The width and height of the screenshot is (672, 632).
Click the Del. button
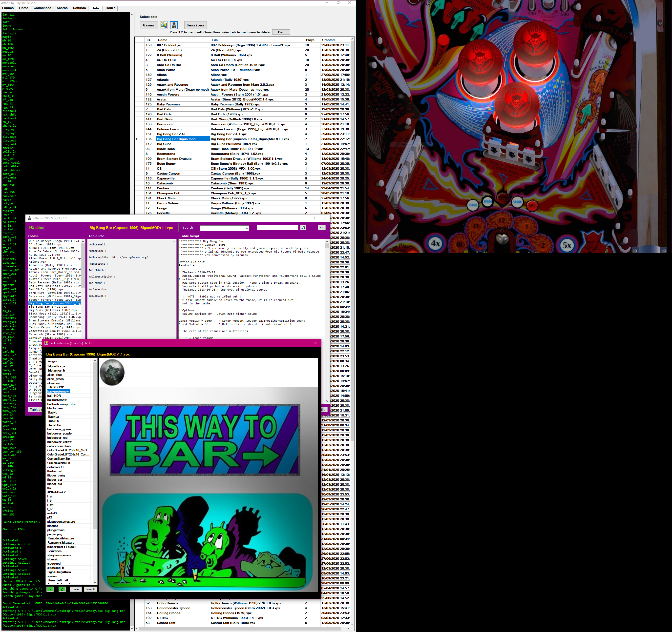281,32
